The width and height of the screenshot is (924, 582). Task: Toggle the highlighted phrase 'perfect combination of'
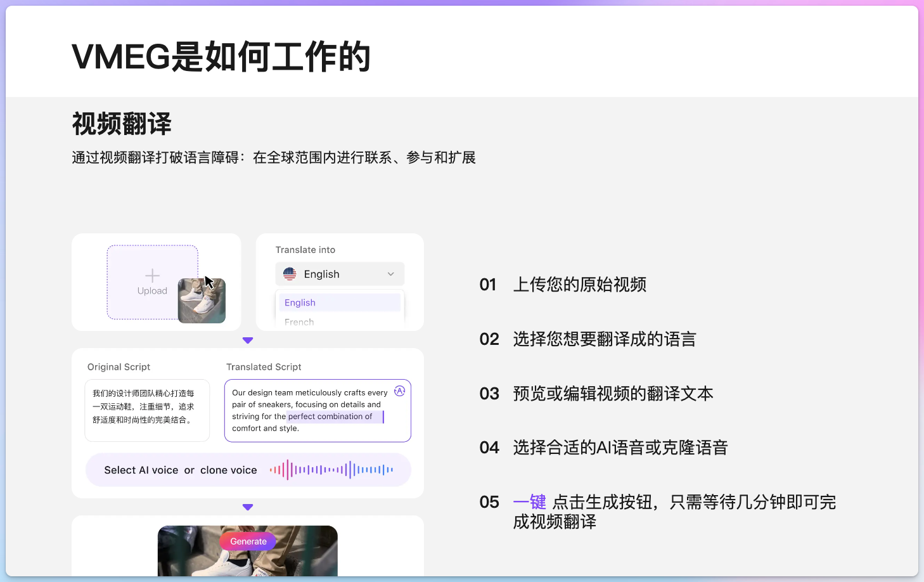tap(335, 417)
